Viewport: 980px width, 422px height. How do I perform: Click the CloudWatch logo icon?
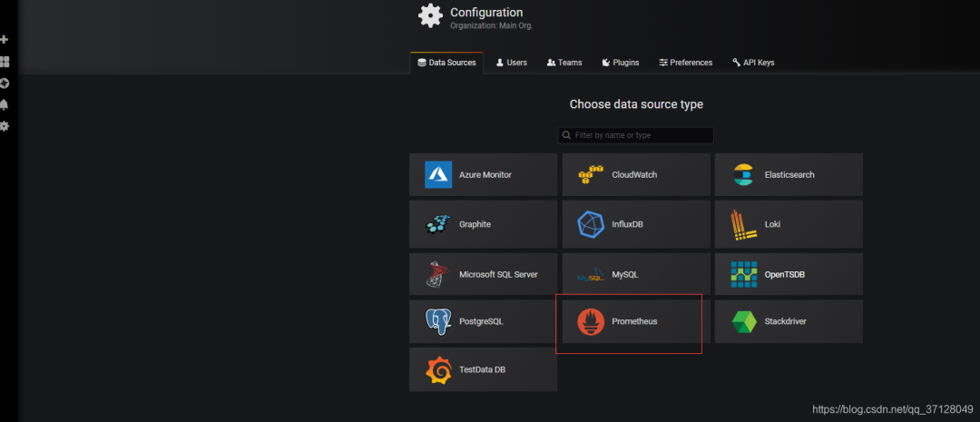[591, 174]
